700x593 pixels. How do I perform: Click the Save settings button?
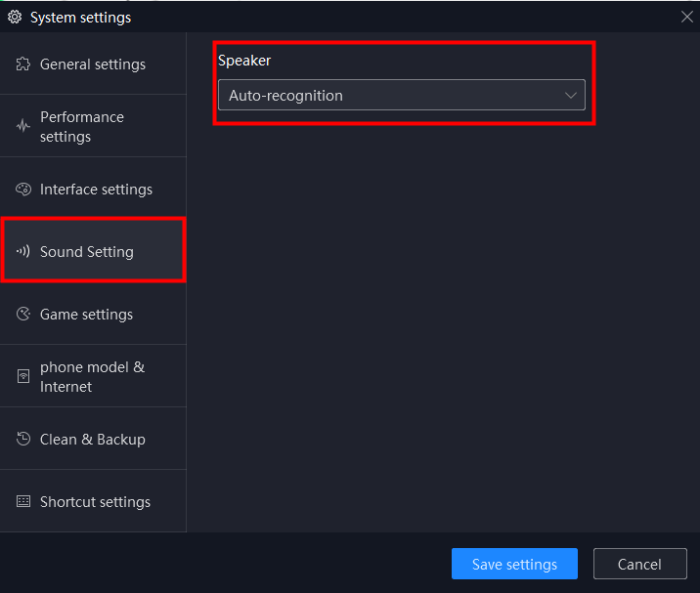pos(514,564)
